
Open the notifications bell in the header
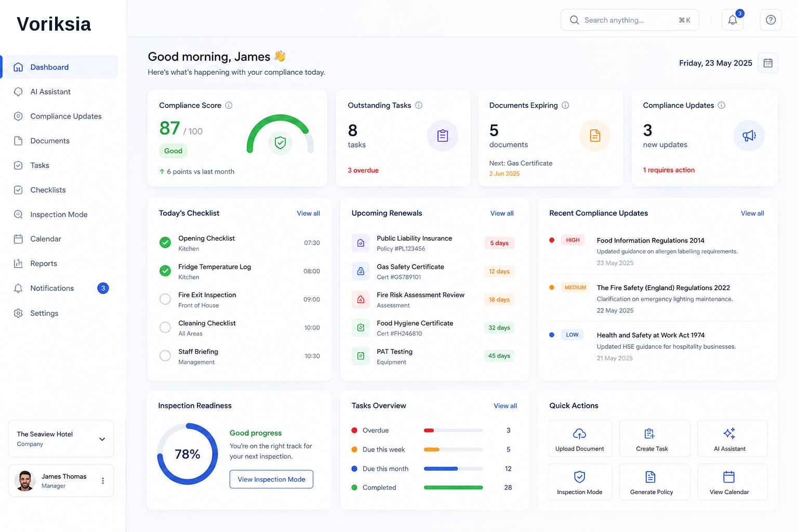point(732,20)
